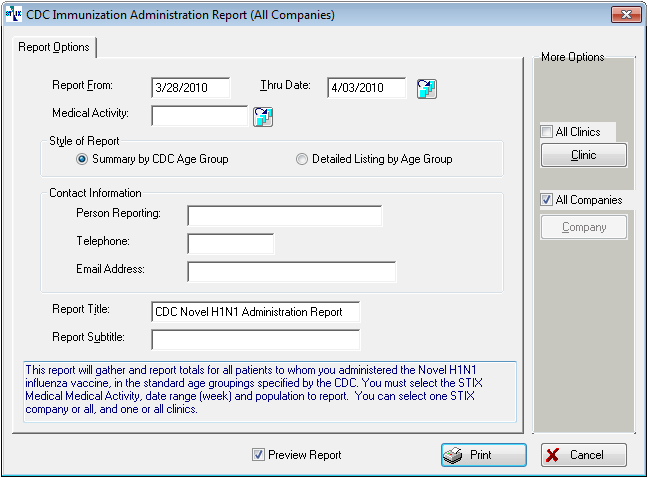Image resolution: width=648 pixels, height=478 pixels.
Task: Click the Contact Information label
Action: click(95, 193)
